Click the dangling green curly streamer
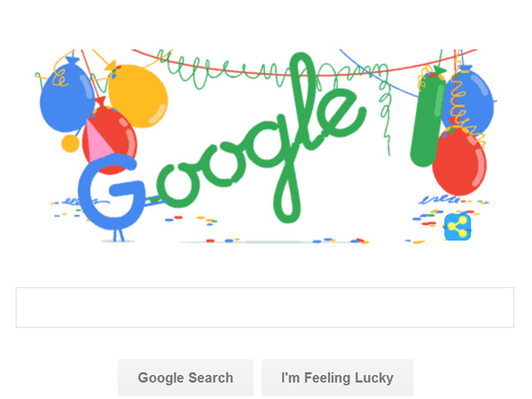 [x=385, y=110]
